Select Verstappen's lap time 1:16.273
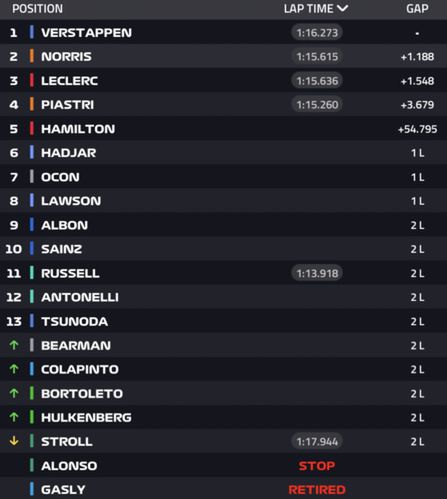Viewport: 447px width, 499px height. (x=317, y=32)
